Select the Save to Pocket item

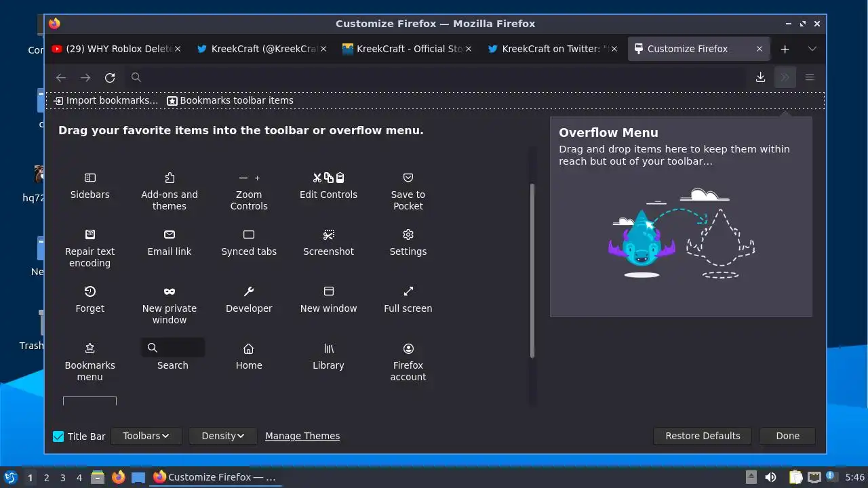(408, 191)
